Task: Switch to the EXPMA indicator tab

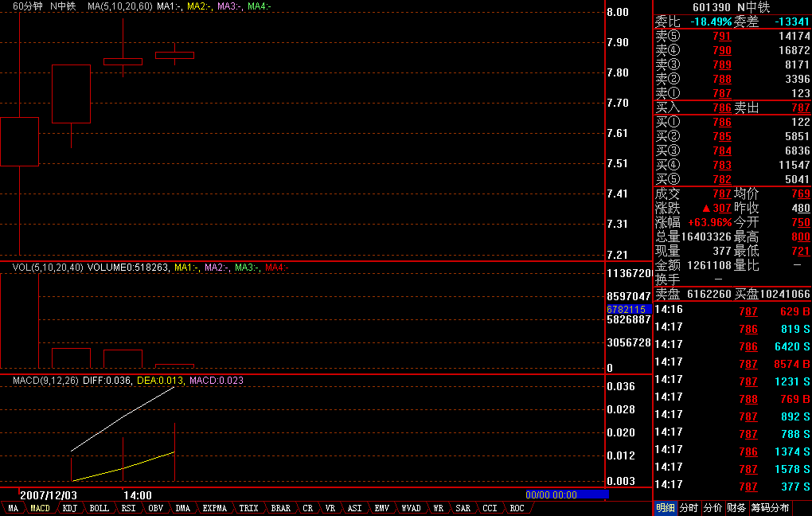Action: pos(214,508)
